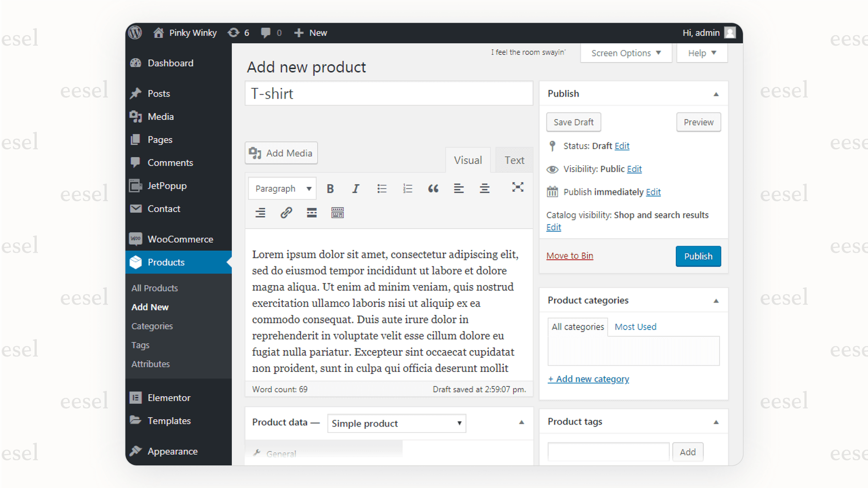Insert a numbered list
Screen dimensions: 868x488
pos(408,188)
